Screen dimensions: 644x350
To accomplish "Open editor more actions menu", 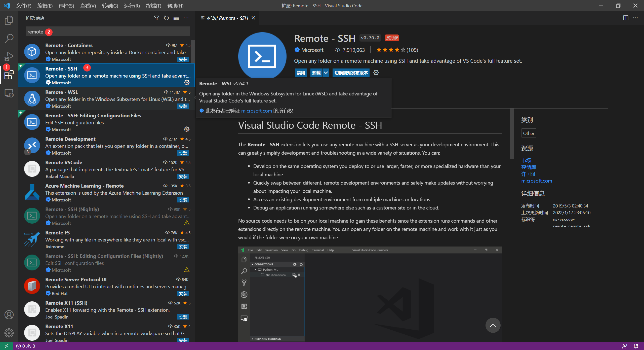I will (635, 18).
